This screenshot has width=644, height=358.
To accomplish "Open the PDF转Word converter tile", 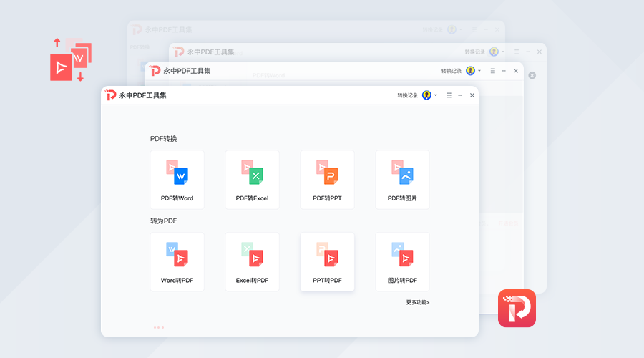I will click(177, 180).
